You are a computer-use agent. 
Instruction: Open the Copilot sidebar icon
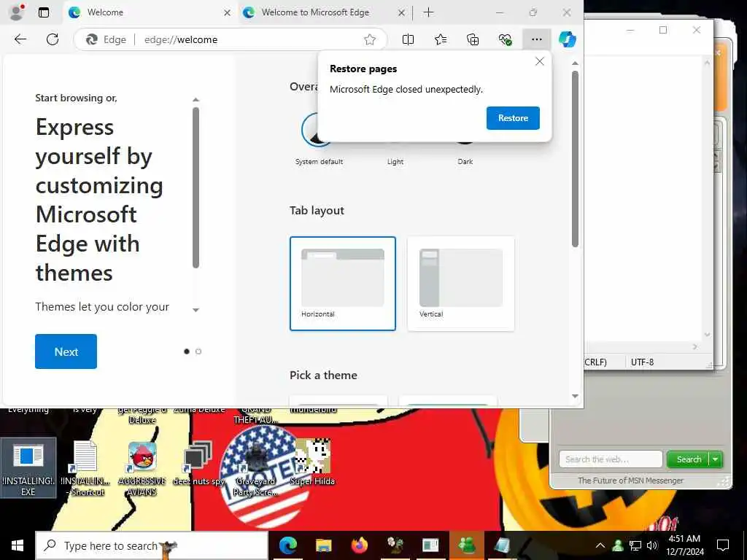(567, 39)
